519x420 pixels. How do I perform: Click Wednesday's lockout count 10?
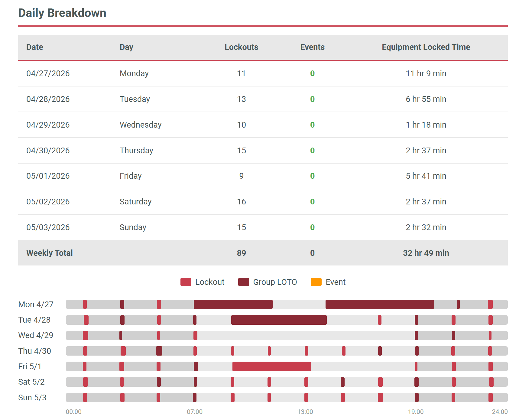tap(241, 125)
